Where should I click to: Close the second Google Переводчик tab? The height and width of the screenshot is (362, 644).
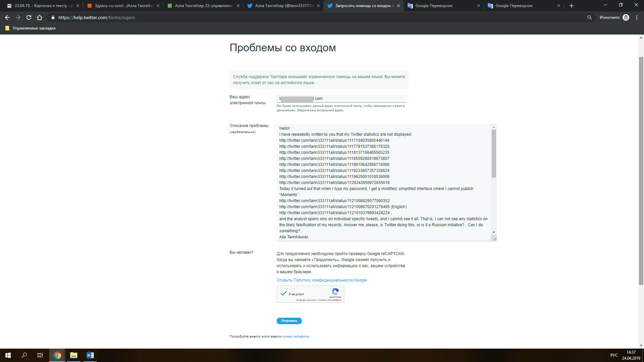tap(559, 6)
